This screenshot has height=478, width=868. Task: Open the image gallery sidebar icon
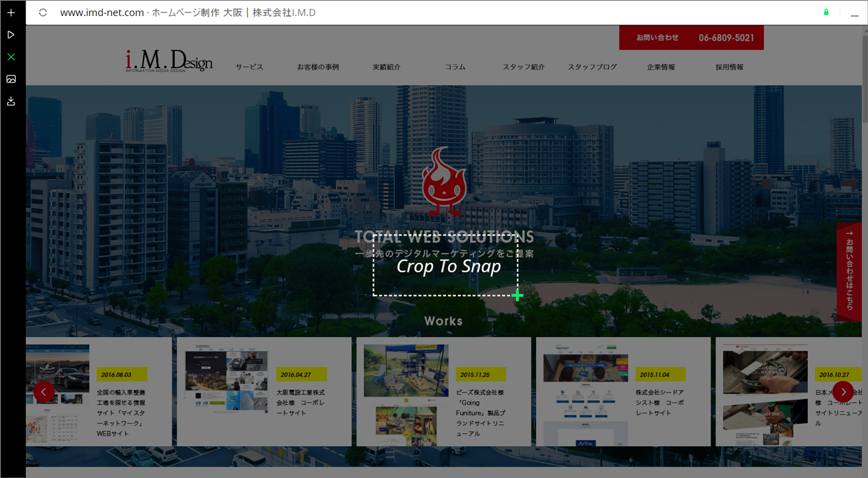[11, 79]
